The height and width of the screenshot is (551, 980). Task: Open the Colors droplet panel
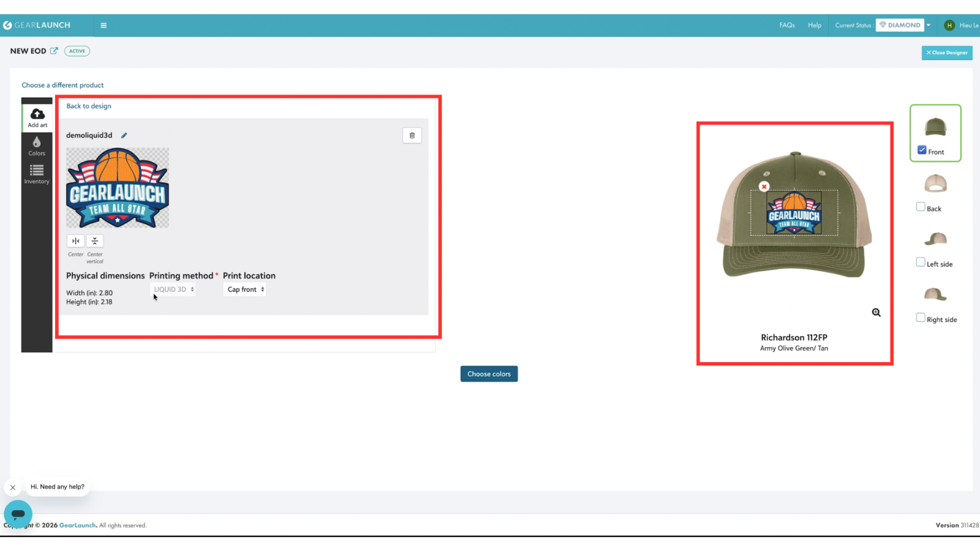(36, 143)
